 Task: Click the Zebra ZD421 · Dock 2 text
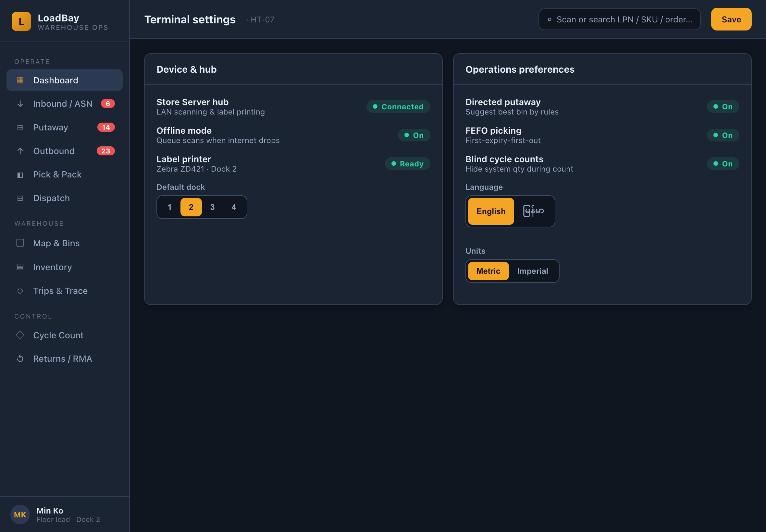click(196, 169)
